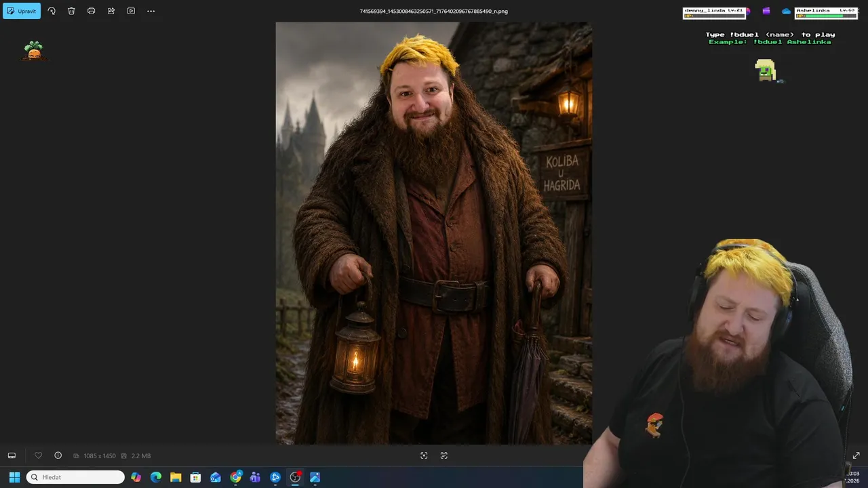Click the Upravit edit button
This screenshot has width=868, height=488.
tap(22, 11)
